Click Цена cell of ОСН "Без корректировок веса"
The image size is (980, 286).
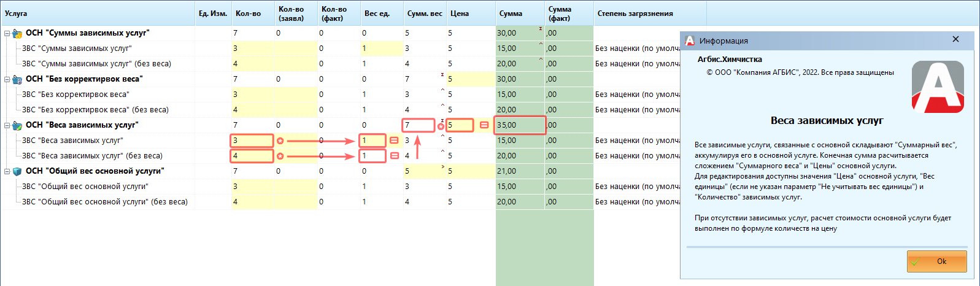pos(470,79)
